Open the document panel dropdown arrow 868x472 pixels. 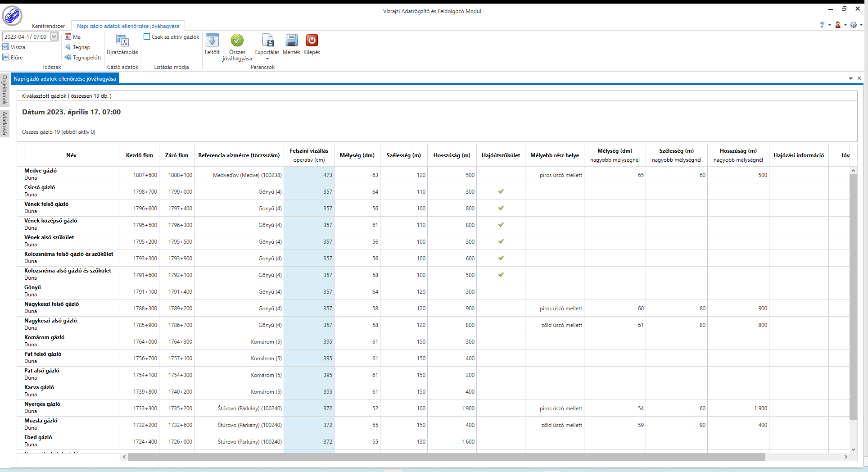tap(850, 78)
